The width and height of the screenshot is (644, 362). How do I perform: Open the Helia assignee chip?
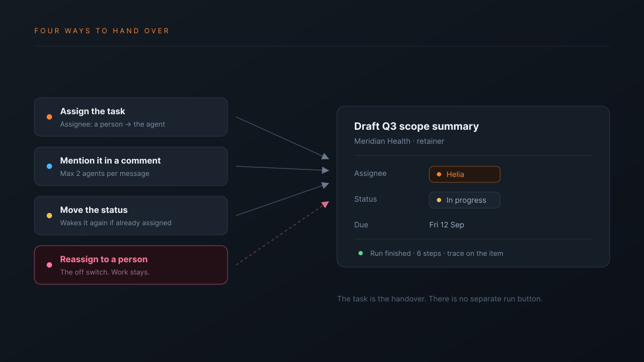click(465, 174)
